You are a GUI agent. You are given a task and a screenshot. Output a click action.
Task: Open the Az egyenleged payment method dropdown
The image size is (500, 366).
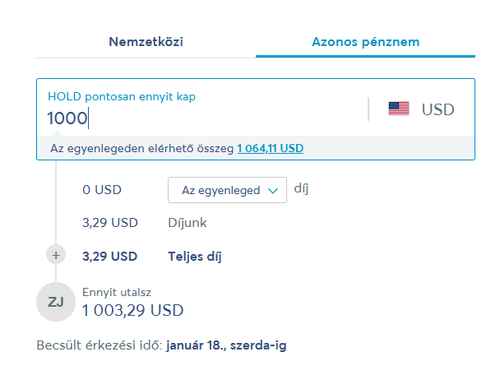point(227,190)
